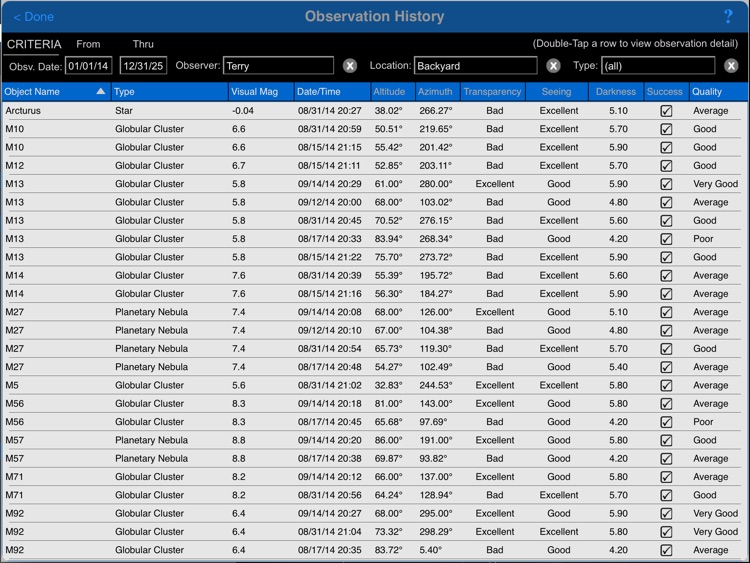Sort by Transparency column header
Image resolution: width=750 pixels, height=563 pixels.
coord(492,92)
